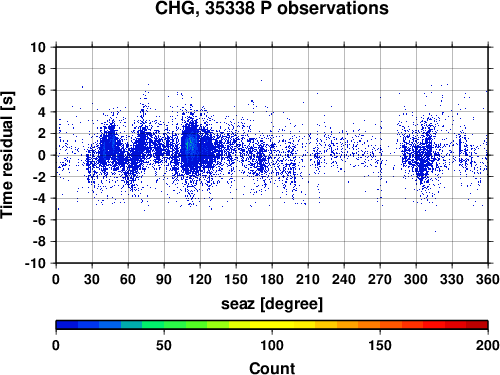This screenshot has width=500, height=375.
Task: Click the y-axis tick label 0
Action: 42,155
